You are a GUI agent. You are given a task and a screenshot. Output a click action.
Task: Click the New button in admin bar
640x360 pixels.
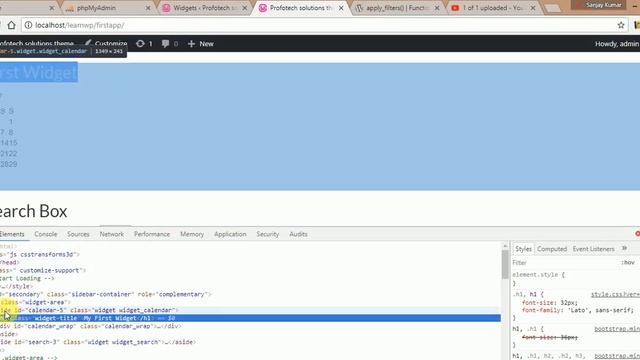click(x=200, y=44)
